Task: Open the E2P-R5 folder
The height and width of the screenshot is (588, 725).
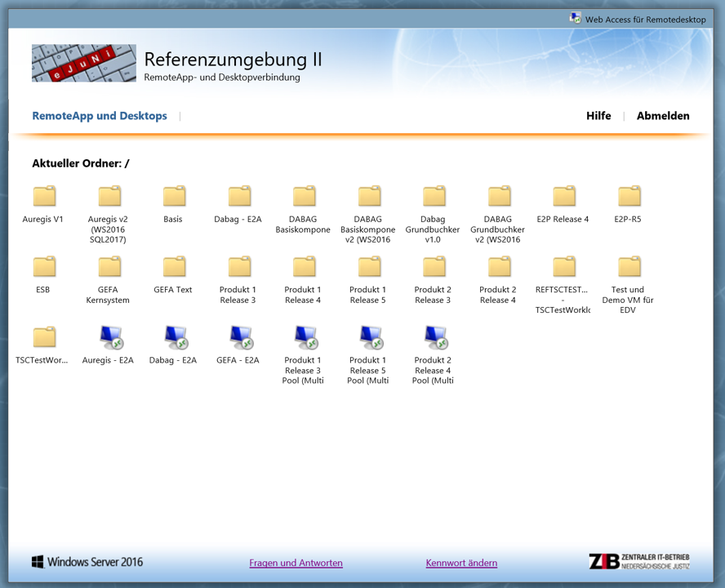Action: [629, 197]
